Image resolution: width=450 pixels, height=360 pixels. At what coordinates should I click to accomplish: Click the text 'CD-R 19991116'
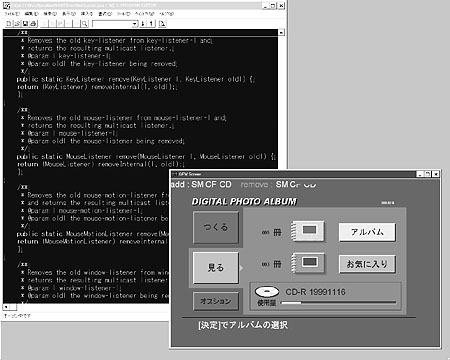pos(315,292)
